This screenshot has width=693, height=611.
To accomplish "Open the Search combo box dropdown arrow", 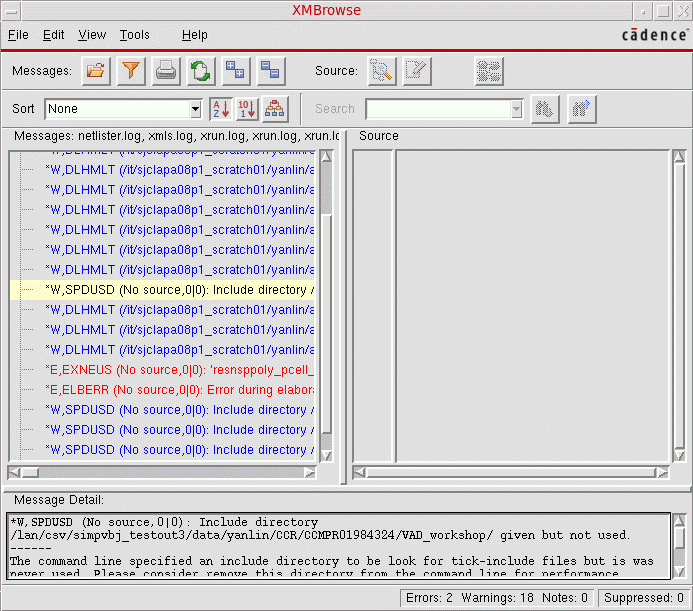I will pyautogui.click(x=516, y=109).
